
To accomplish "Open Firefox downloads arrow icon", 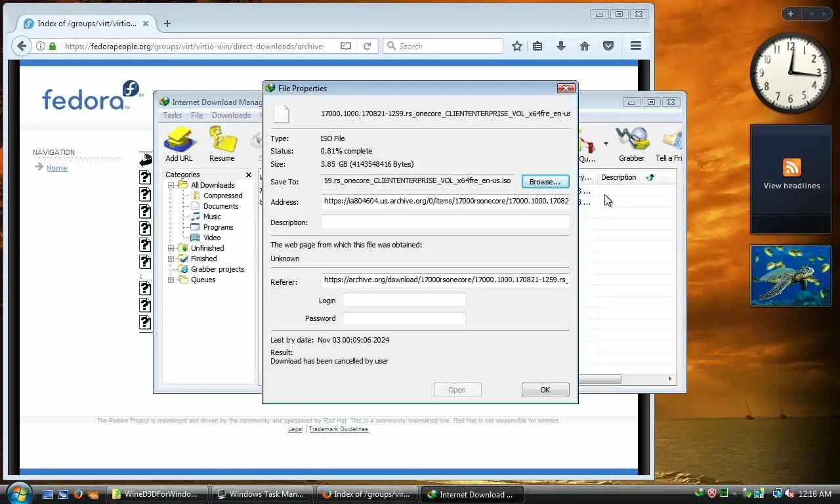I will 561,46.
